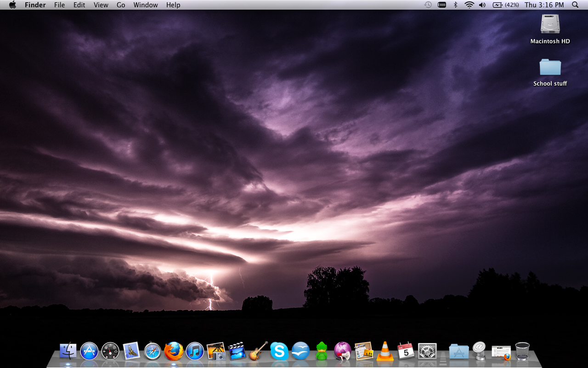Open Time Machine menu bar icon
This screenshot has height=368, width=588.
tap(428, 5)
